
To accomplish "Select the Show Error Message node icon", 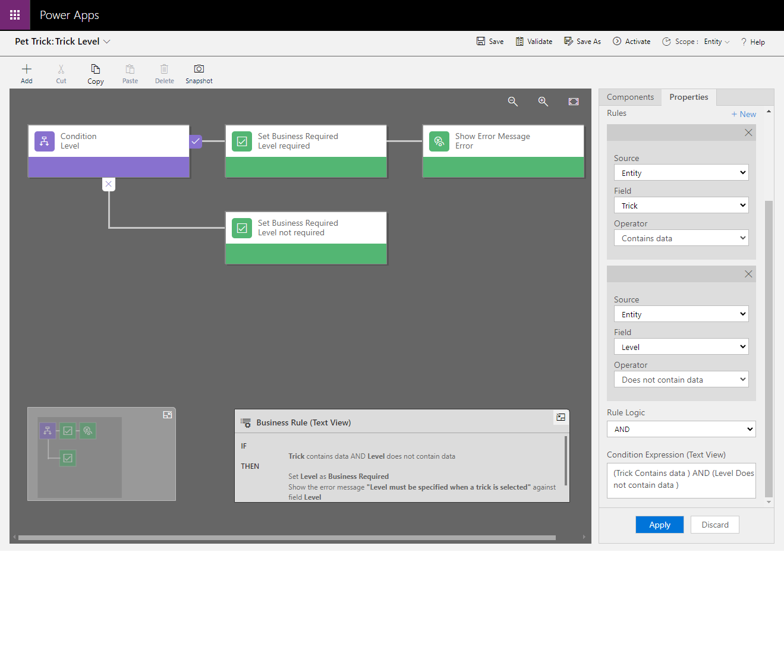I will point(439,141).
